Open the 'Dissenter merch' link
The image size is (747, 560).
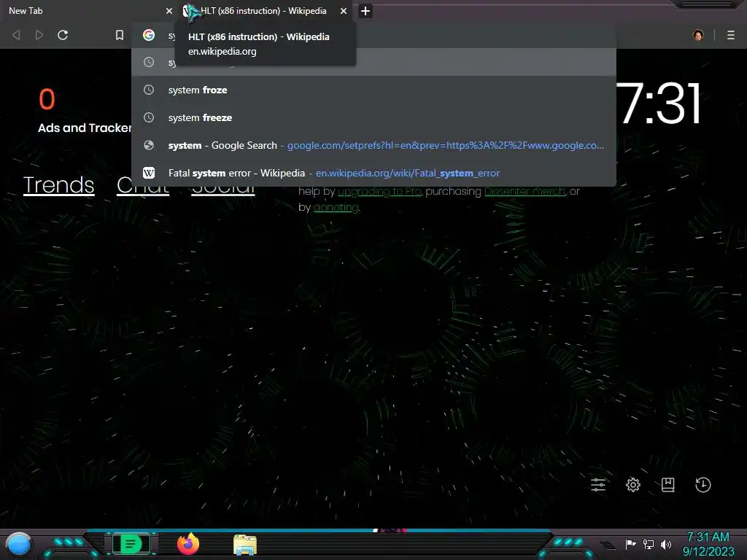tap(525, 192)
